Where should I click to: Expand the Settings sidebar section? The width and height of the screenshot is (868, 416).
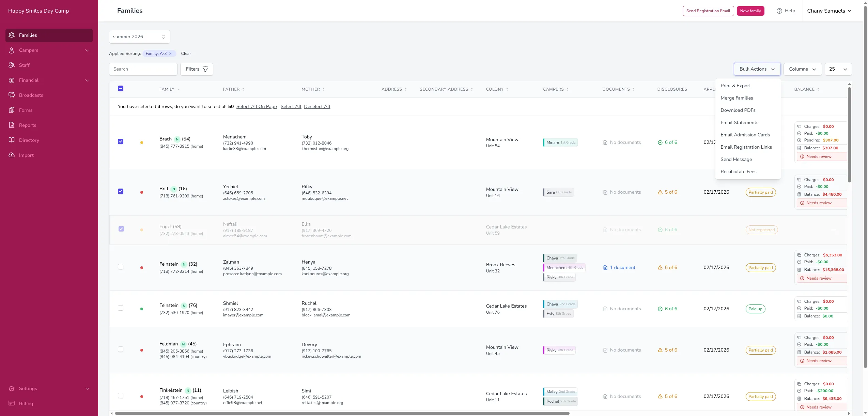click(x=87, y=389)
